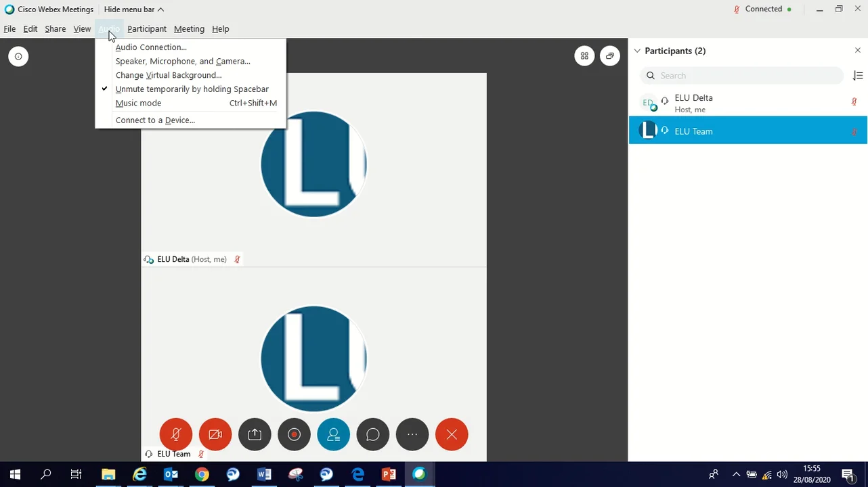Open the Participant menu
868x487 pixels.
click(x=147, y=29)
